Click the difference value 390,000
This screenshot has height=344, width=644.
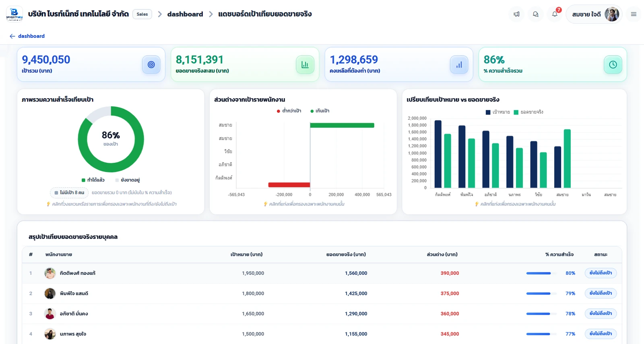point(450,273)
